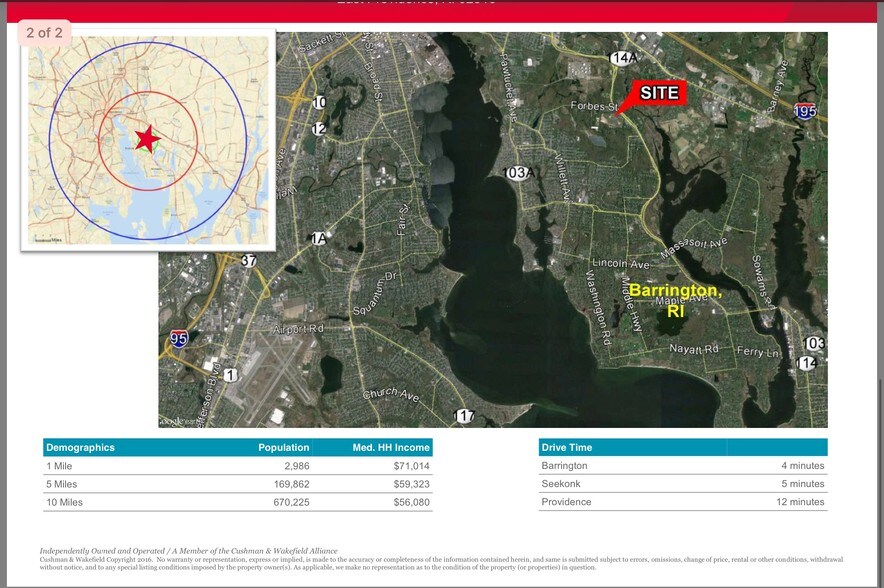Click the Interstate 95 highway shield
Viewport: 884px width, 588px height.
pos(179,339)
